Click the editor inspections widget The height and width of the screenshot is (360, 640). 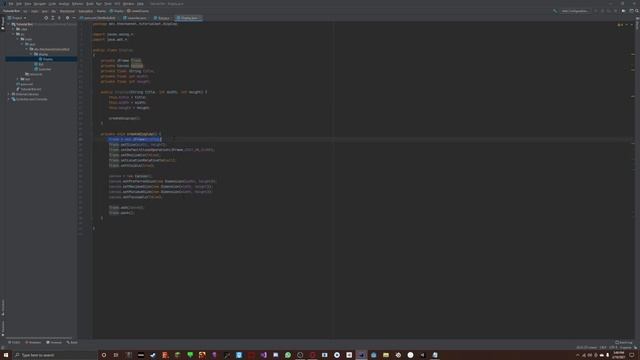click(x=620, y=25)
